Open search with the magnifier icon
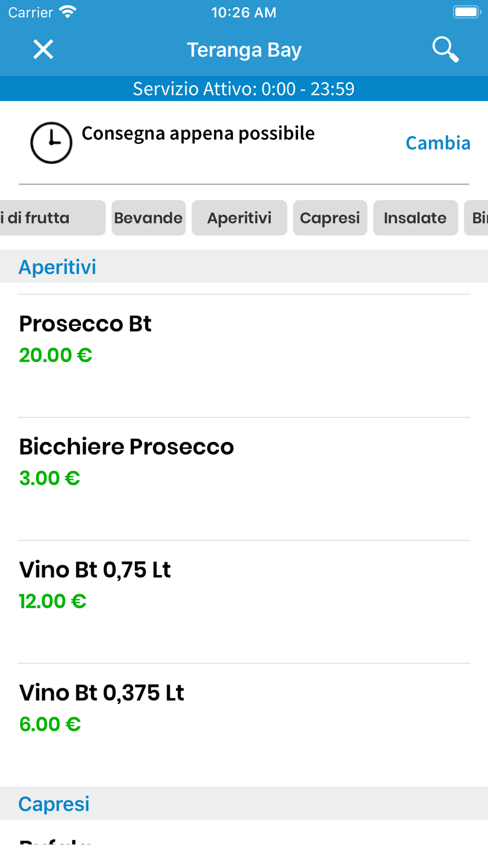The width and height of the screenshot is (488, 868). point(445,49)
